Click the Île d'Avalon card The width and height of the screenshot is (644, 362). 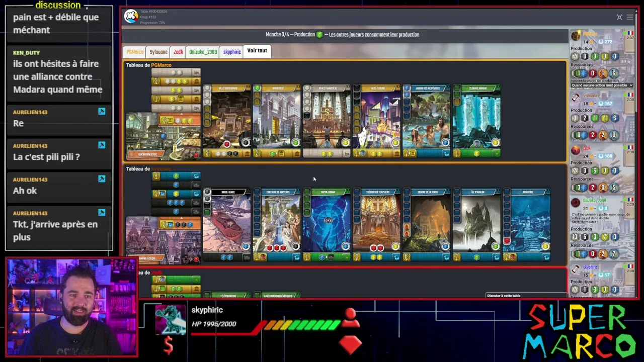(476, 225)
